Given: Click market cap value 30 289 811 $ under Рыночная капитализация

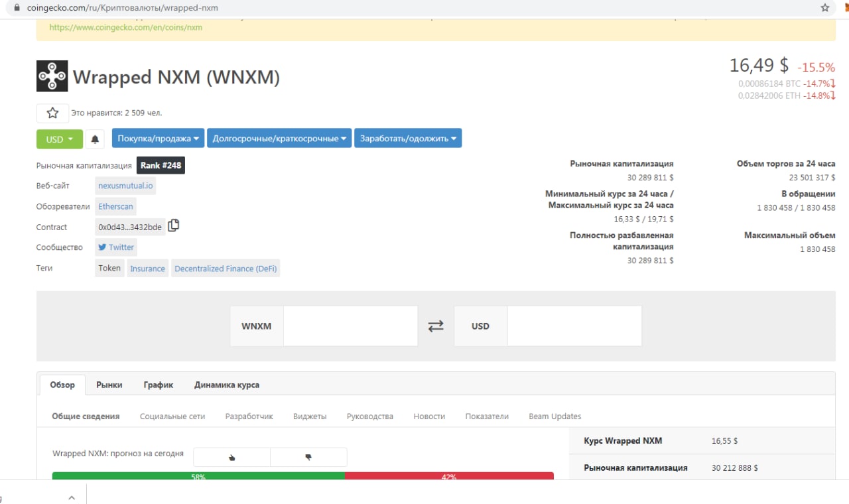Looking at the screenshot, I should (x=650, y=178).
